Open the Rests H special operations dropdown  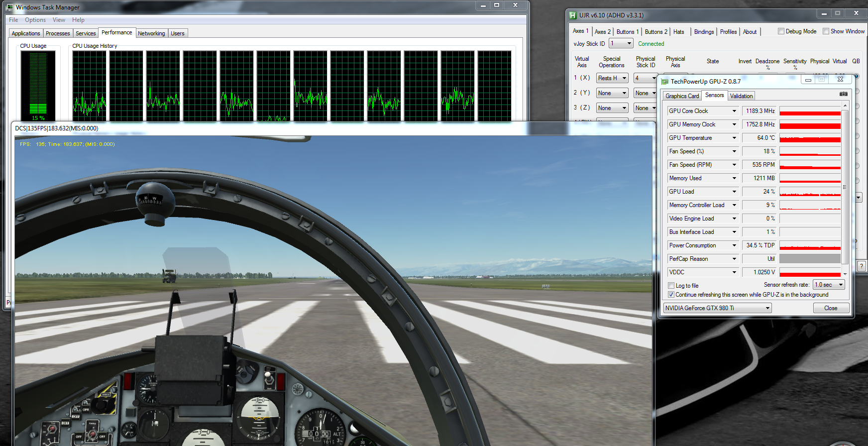pos(612,78)
